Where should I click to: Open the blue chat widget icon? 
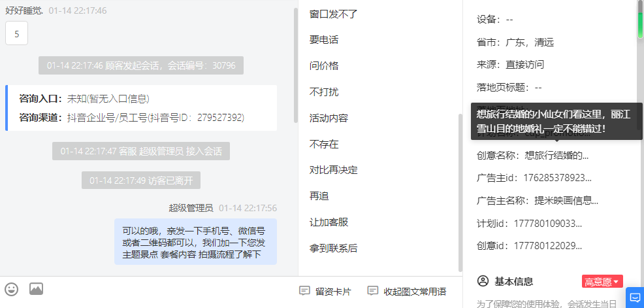(x=635, y=298)
